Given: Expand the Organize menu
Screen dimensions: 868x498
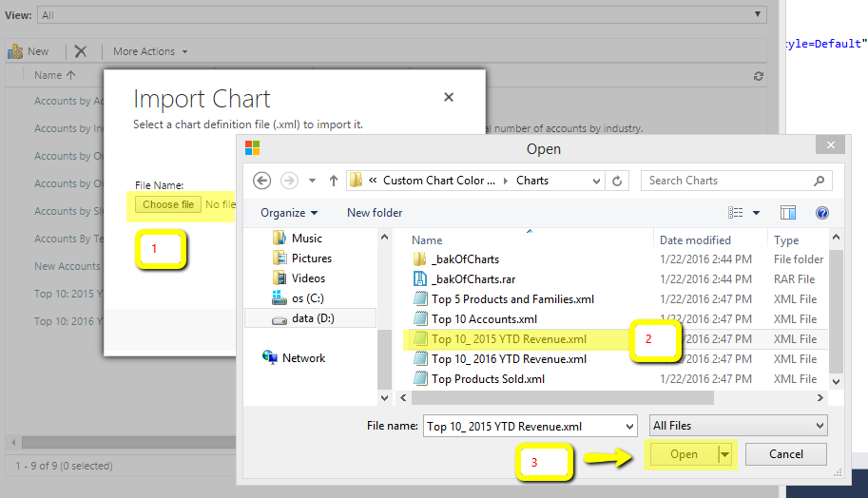Looking at the screenshot, I should (289, 213).
